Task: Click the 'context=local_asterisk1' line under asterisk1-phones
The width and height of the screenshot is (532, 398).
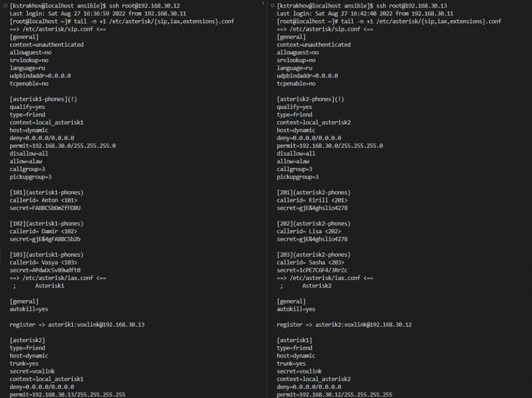Action: click(x=46, y=123)
